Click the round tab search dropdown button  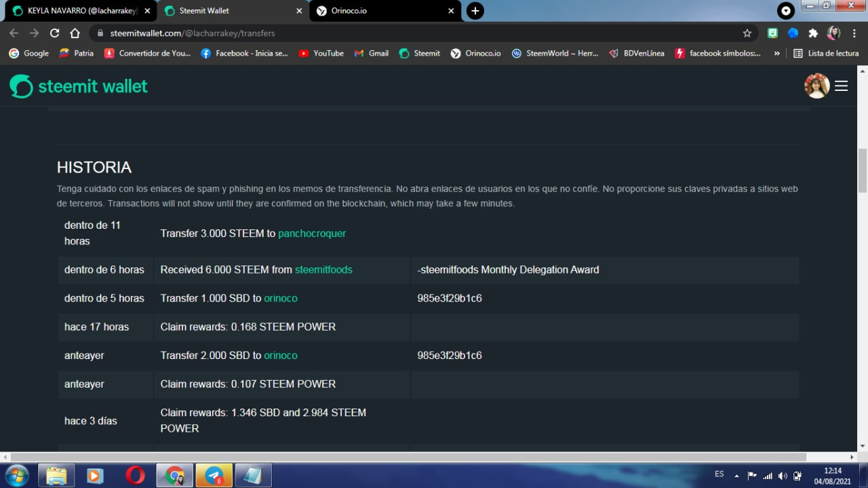tap(786, 11)
